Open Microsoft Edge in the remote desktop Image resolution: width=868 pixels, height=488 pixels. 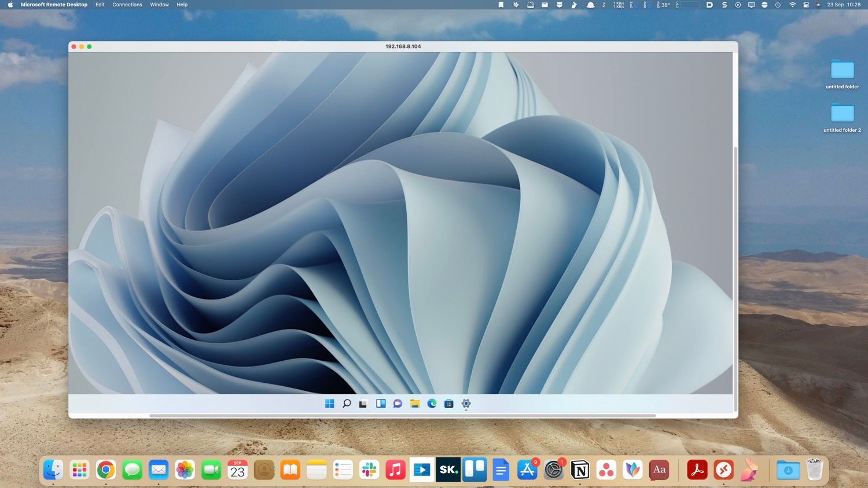tap(432, 404)
